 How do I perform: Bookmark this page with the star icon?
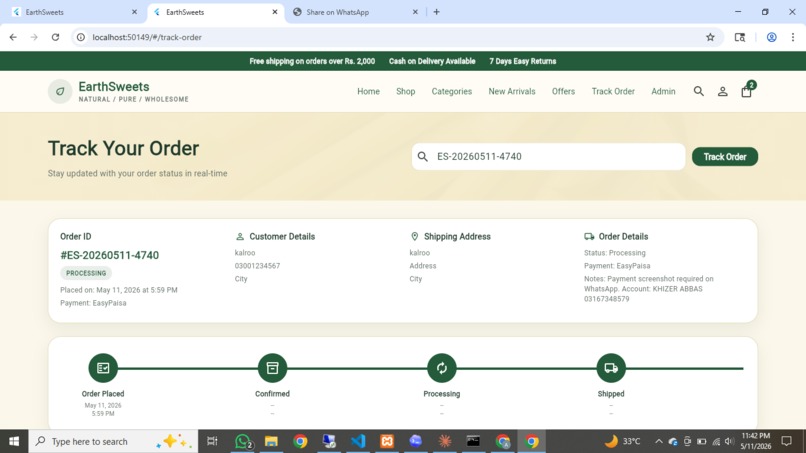tap(710, 37)
